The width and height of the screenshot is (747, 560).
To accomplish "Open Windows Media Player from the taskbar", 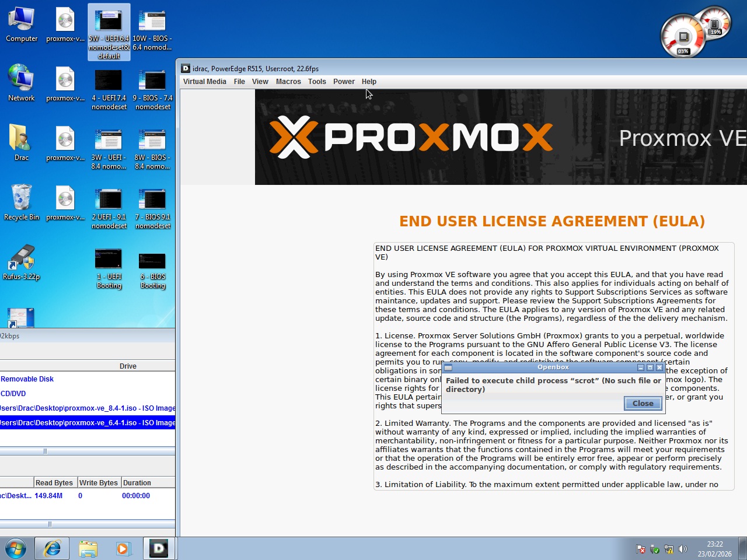I will click(x=123, y=548).
